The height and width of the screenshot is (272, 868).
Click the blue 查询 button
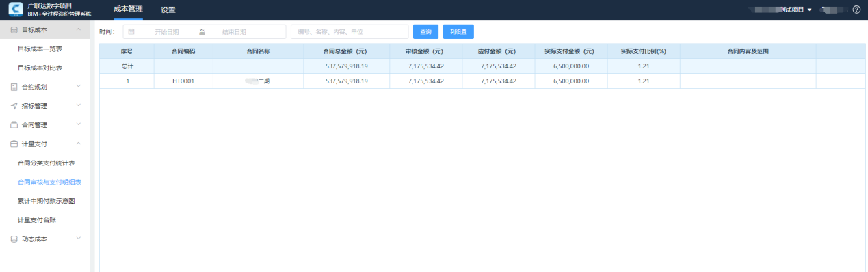click(x=426, y=32)
